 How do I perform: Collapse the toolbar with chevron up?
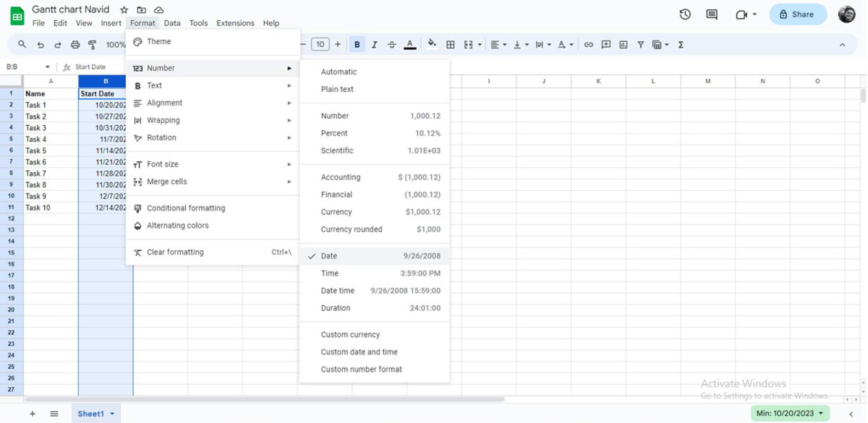(x=842, y=45)
